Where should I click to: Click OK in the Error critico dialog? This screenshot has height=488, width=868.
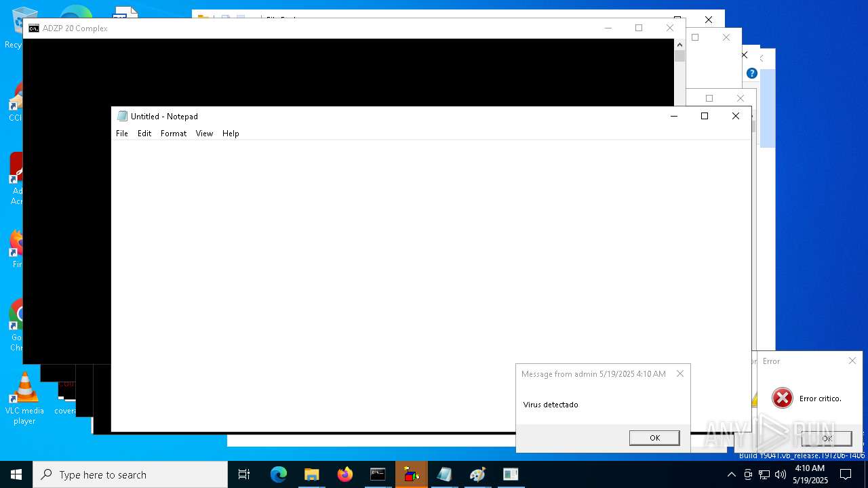[x=827, y=439]
